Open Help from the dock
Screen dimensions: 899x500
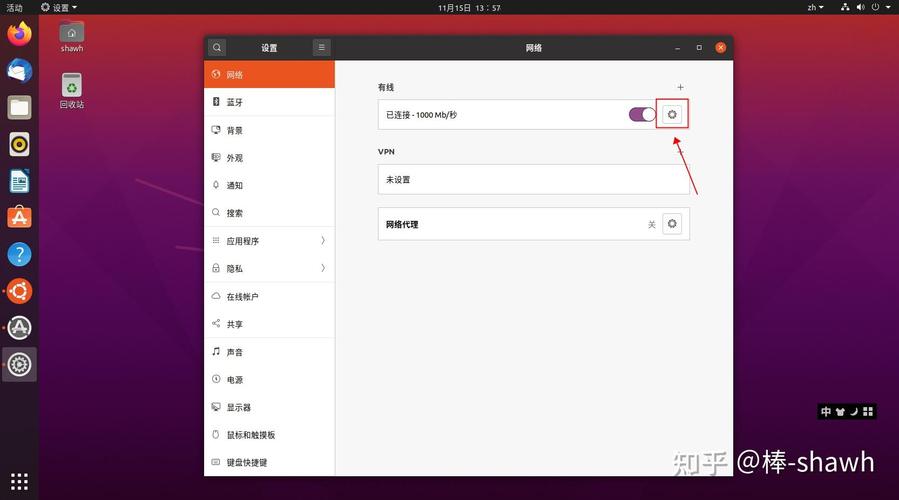click(19, 254)
